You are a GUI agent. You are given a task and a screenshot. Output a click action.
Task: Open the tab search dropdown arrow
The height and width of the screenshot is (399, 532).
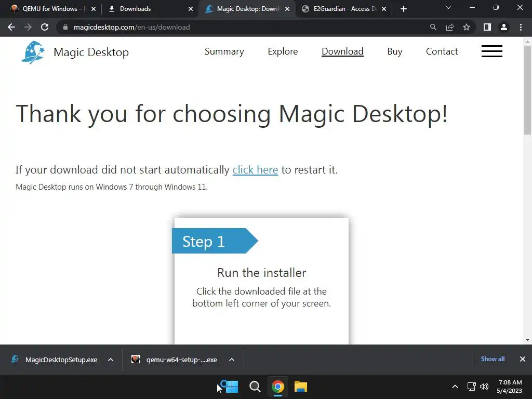(448, 7)
